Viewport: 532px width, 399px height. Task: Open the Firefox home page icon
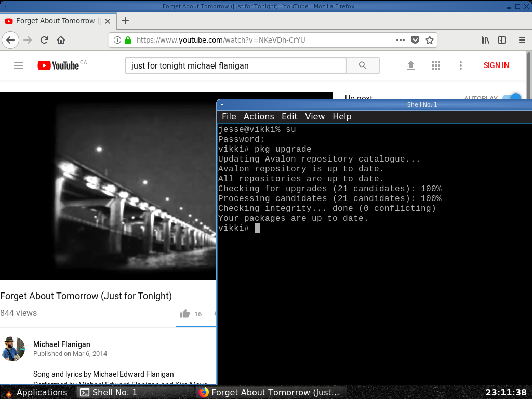click(x=61, y=40)
